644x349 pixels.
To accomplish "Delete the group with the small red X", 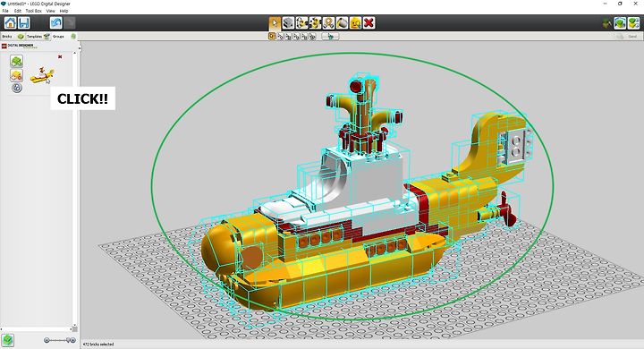I will point(60,56).
